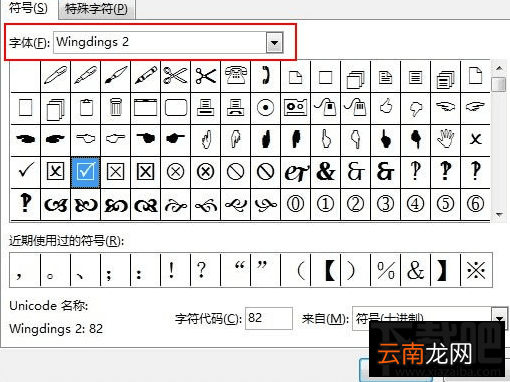
Task: Select the floppy hand pointing left symbol
Action: click(446, 108)
